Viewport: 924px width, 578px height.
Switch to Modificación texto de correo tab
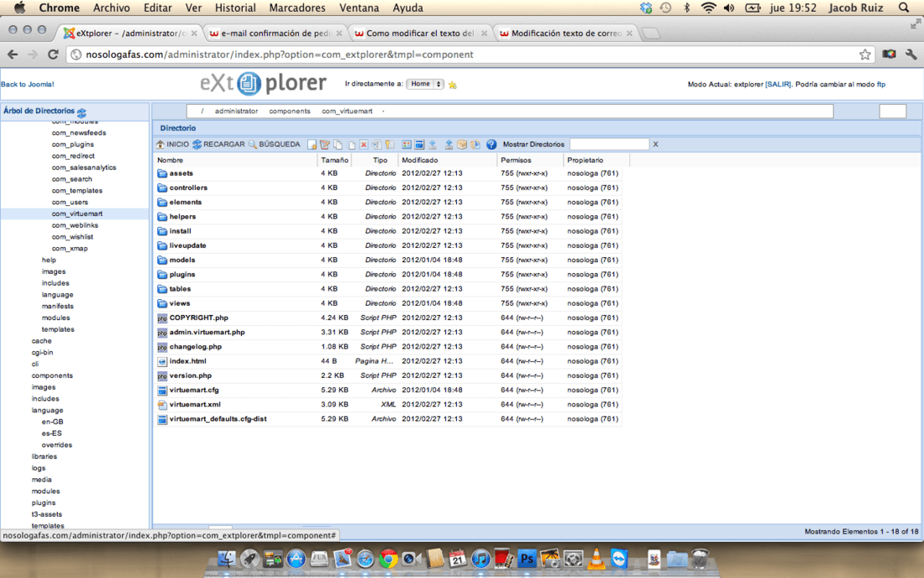tap(565, 33)
